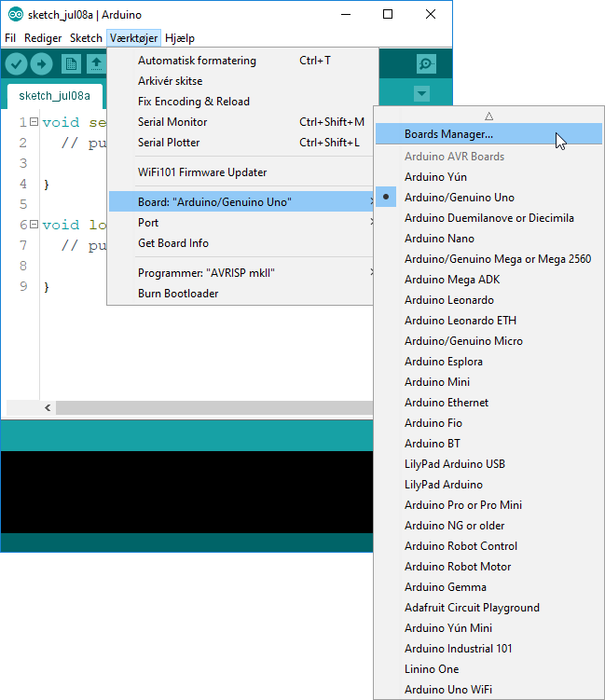Click the left arrow of horizontal scrollbar
This screenshot has width=605, height=700.
48,408
